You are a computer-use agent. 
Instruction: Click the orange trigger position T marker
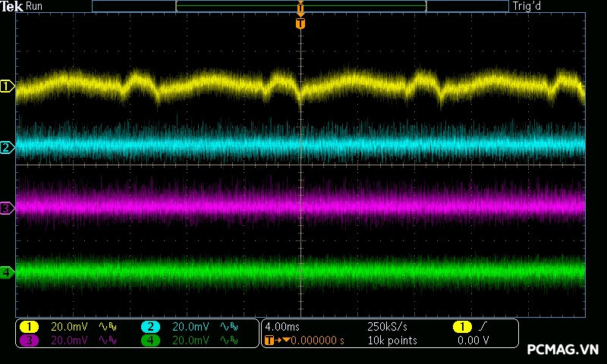300,24
